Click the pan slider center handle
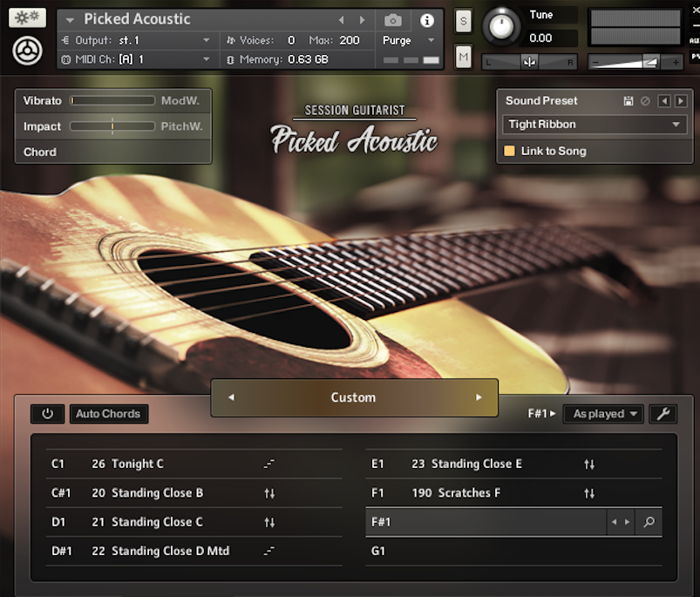The height and width of the screenshot is (597, 700). click(529, 62)
